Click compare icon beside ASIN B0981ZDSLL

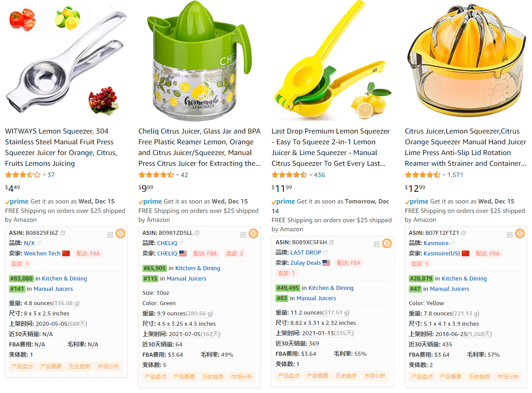coord(243,235)
